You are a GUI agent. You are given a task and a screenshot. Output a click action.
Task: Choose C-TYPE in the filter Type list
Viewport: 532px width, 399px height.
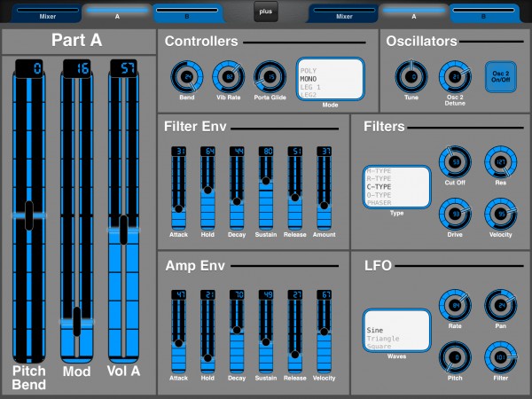click(x=379, y=186)
